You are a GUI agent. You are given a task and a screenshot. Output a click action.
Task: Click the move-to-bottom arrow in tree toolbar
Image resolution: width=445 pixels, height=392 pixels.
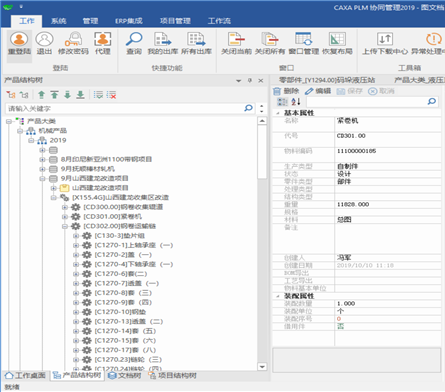(80, 95)
